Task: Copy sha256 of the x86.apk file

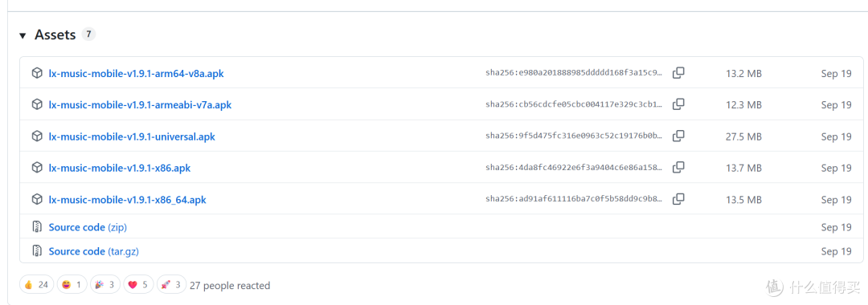Action: click(x=678, y=168)
